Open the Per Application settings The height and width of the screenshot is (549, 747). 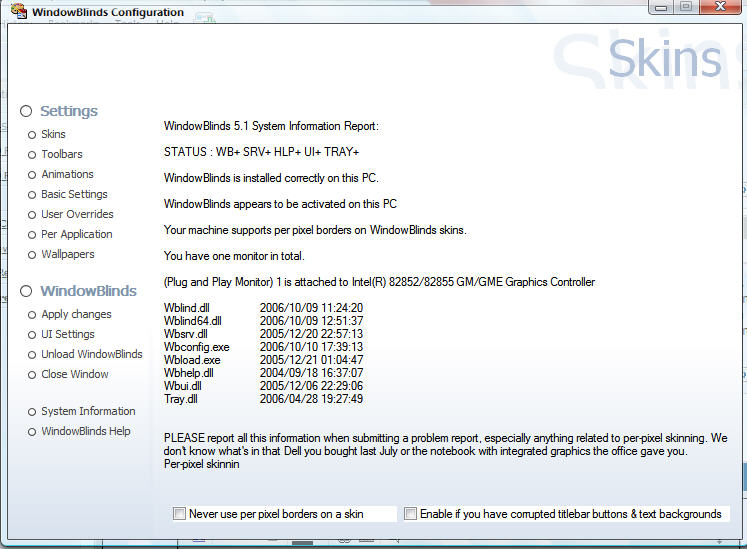[77, 234]
